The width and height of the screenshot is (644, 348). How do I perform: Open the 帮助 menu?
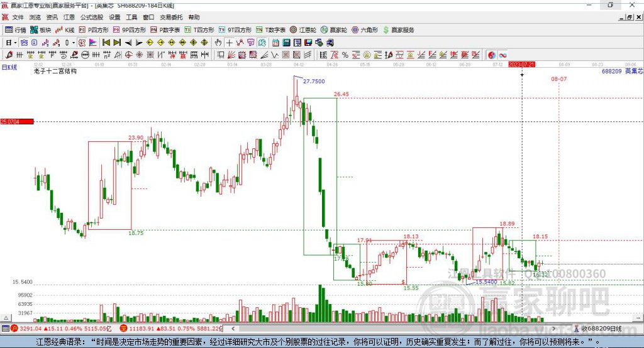point(194,17)
